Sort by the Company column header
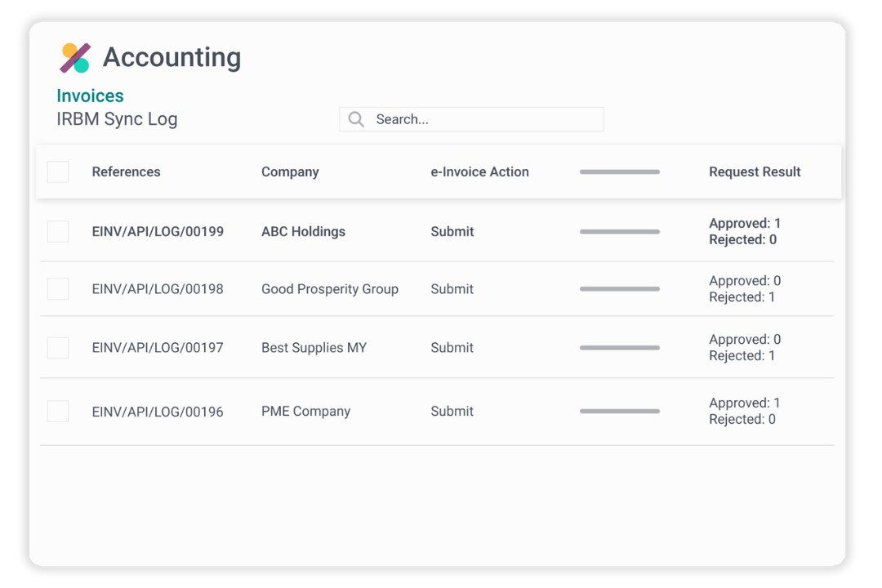Screen dimensions: 882x588 (290, 171)
